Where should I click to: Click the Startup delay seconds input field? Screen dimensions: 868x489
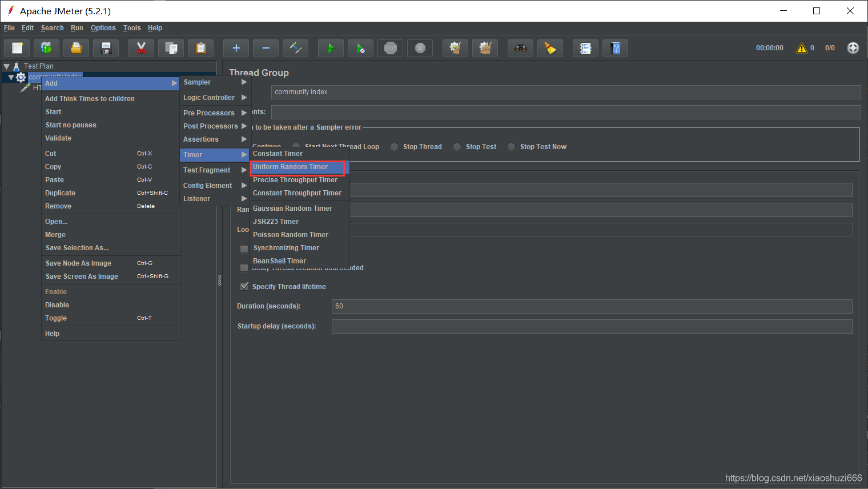click(x=592, y=326)
